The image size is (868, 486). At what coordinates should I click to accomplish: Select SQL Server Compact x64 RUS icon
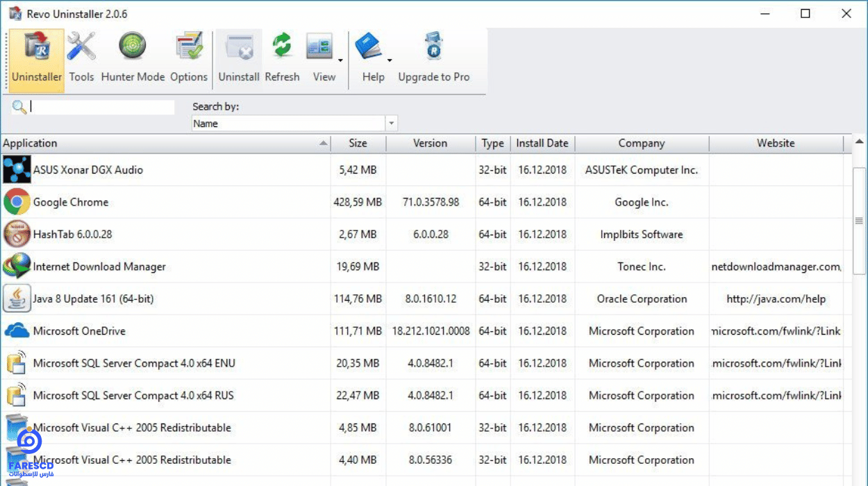(17, 396)
